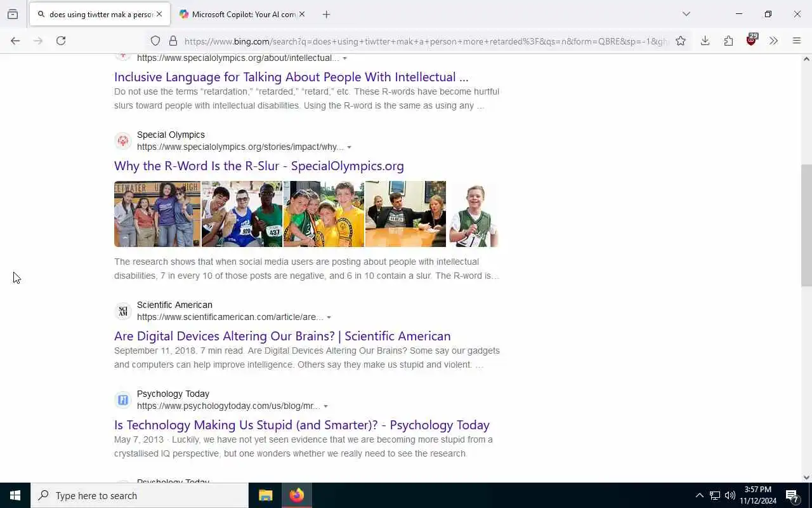Close the Microsoft Copilot tab
The width and height of the screenshot is (812, 508).
[302, 14]
